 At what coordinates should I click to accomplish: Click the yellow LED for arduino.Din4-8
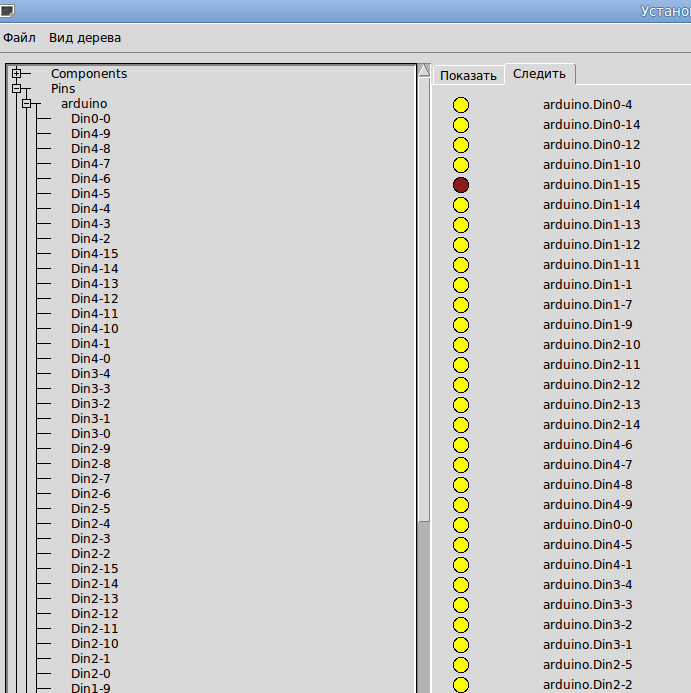pyautogui.click(x=461, y=485)
